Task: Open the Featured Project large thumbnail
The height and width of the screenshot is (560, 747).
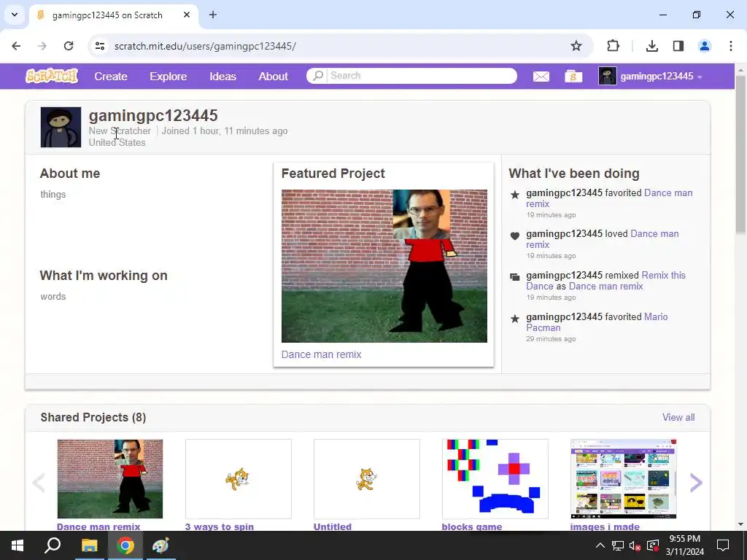Action: [x=384, y=265]
